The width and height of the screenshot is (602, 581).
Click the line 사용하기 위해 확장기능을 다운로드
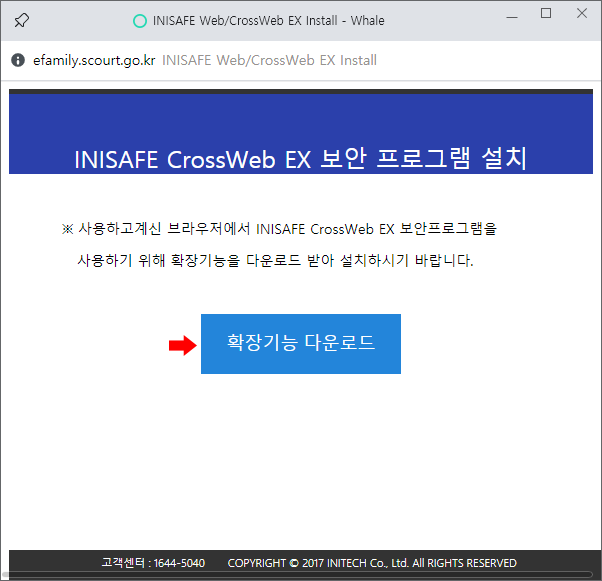click(275, 260)
